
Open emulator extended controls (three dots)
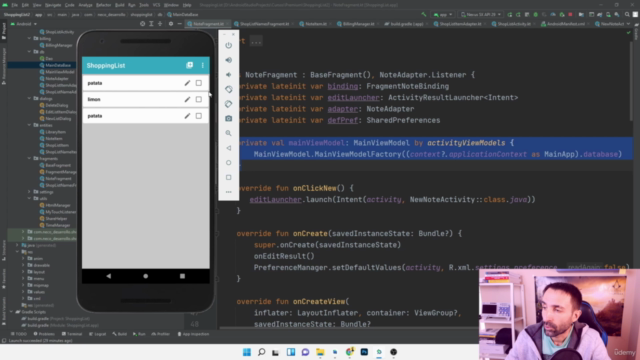[229, 191]
